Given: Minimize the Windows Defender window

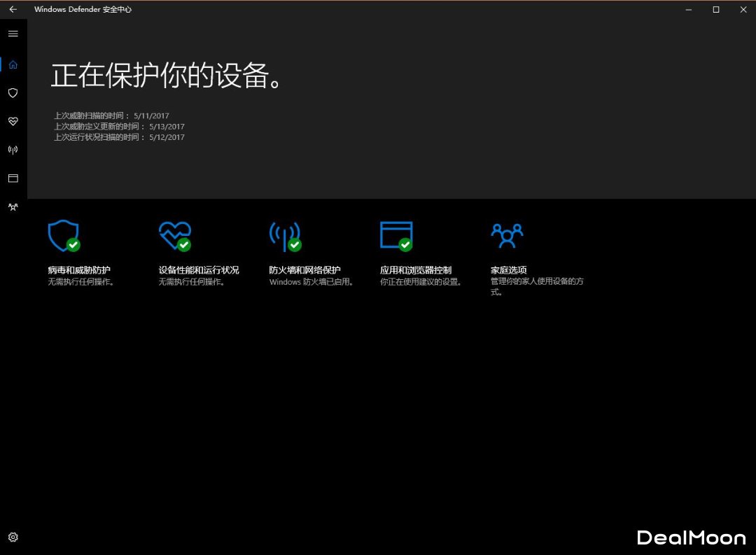Looking at the screenshot, I should pyautogui.click(x=688, y=10).
